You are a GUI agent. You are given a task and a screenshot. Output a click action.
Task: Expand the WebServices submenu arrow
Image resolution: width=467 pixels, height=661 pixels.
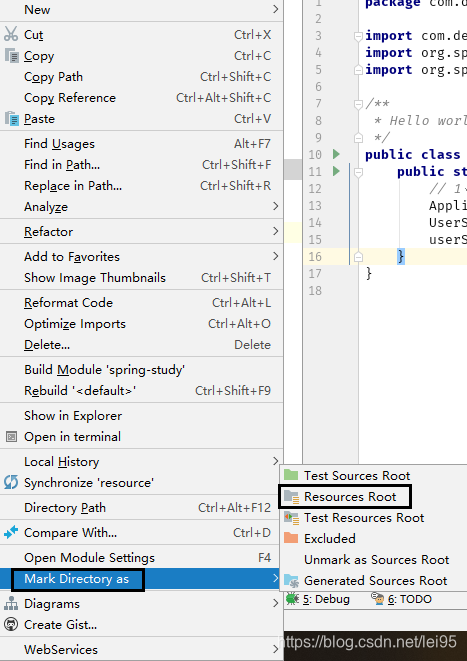(275, 649)
